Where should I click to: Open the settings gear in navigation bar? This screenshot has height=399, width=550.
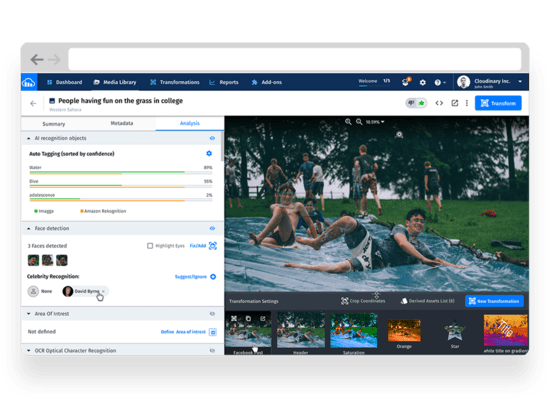pyautogui.click(x=423, y=82)
